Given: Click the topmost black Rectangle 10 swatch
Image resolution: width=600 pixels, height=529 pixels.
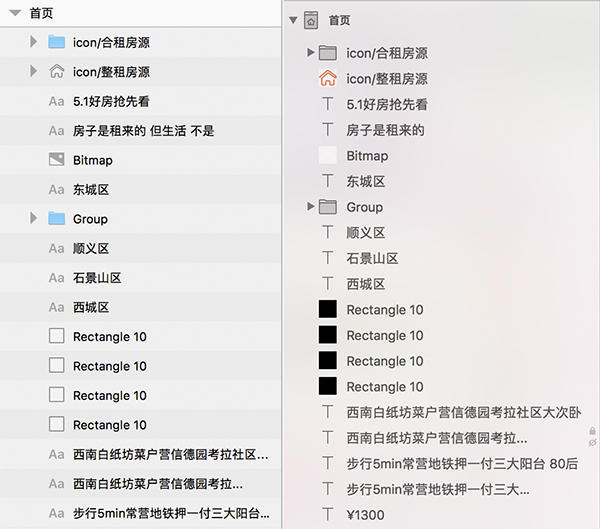Looking at the screenshot, I should point(327,310).
